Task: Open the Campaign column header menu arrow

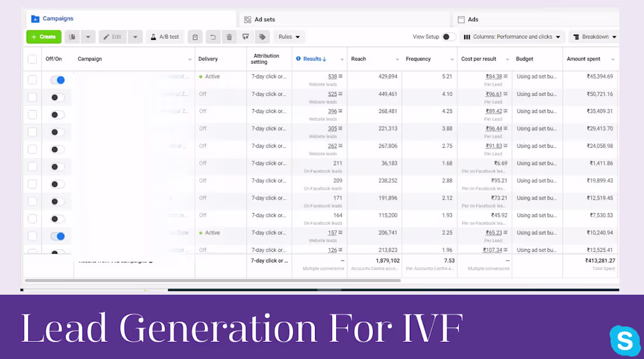Action: (190, 60)
